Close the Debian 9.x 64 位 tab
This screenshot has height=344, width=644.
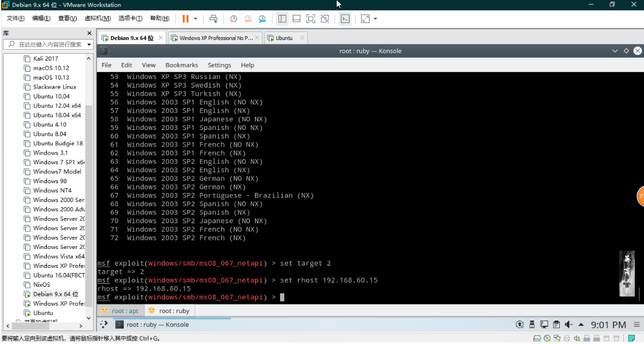160,38
